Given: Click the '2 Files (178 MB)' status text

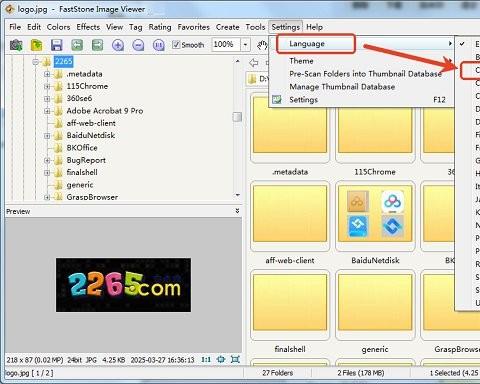Looking at the screenshot, I should click(361, 373).
